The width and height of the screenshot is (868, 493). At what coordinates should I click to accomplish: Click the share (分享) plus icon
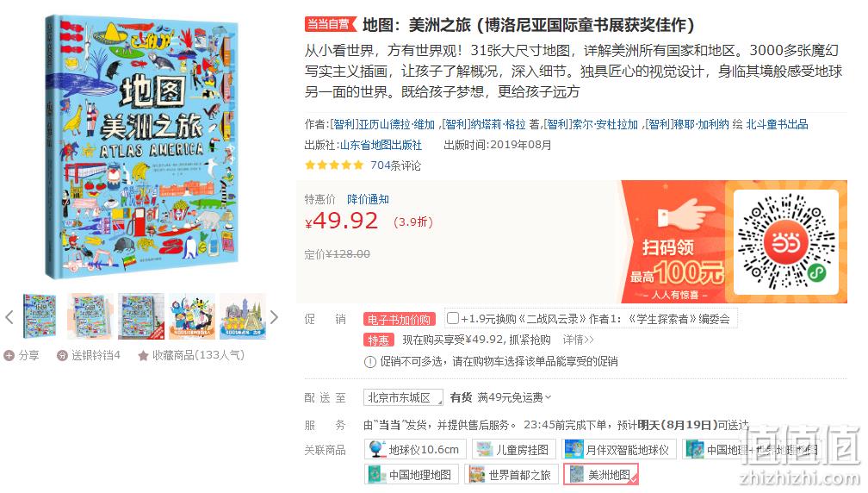click(x=9, y=356)
